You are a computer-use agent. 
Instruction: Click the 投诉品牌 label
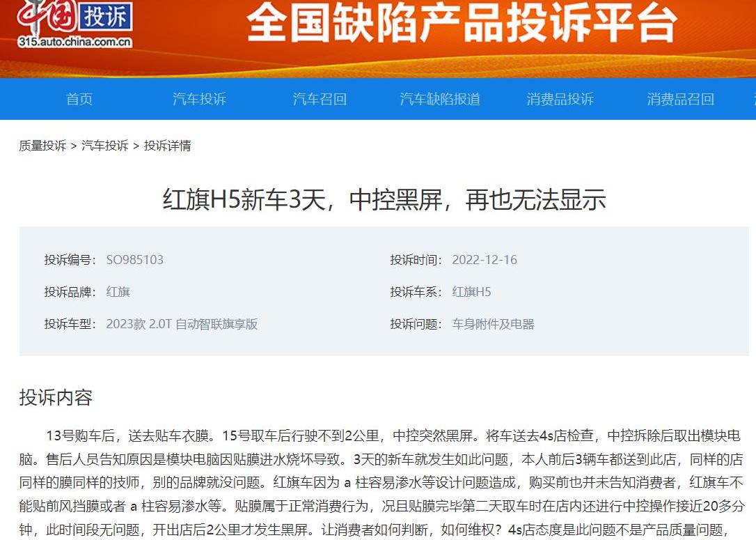70,292
